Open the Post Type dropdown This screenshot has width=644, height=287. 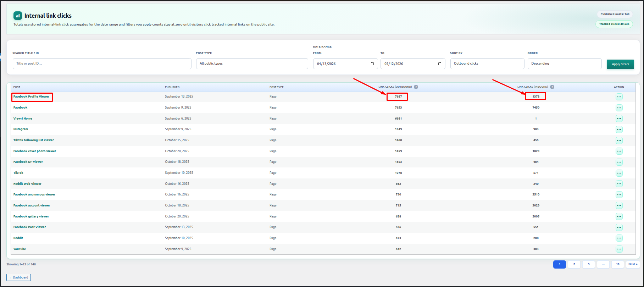(252, 64)
